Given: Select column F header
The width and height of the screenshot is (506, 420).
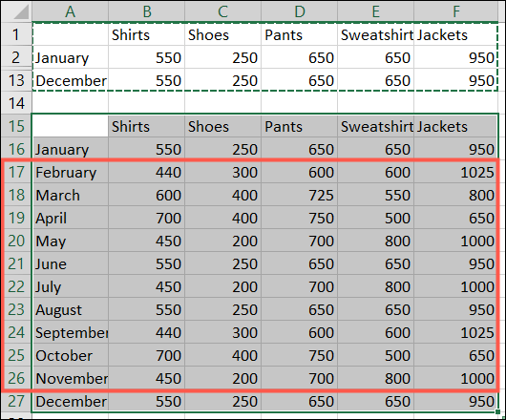Looking at the screenshot, I should click(x=455, y=11).
